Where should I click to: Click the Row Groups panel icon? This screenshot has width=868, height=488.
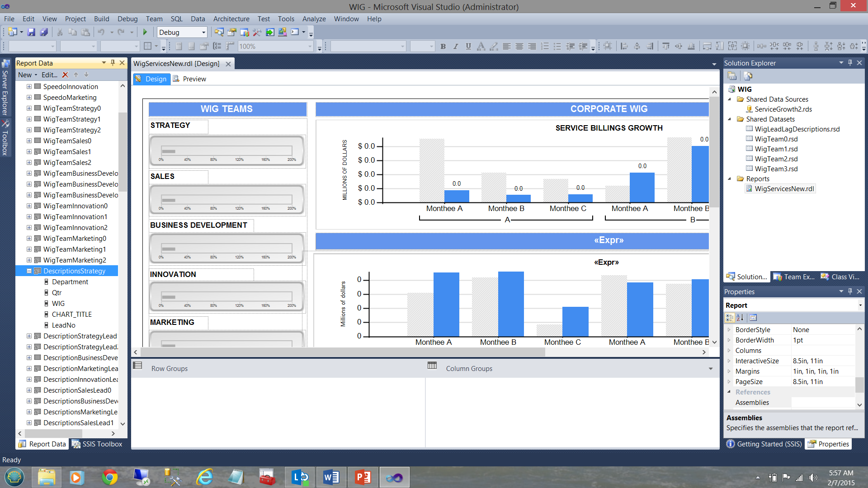tap(138, 366)
